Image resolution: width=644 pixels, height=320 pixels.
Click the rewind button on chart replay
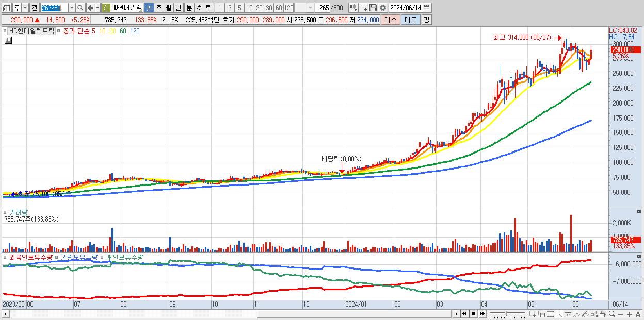pyautogui.click(x=465, y=314)
